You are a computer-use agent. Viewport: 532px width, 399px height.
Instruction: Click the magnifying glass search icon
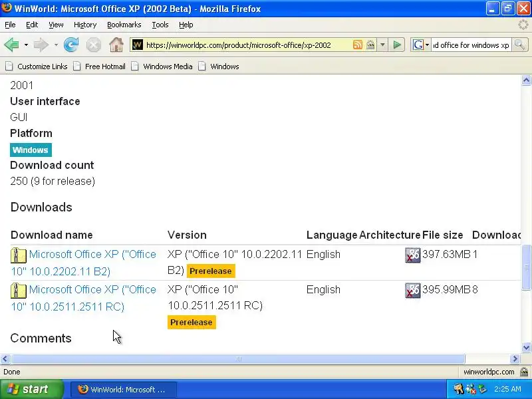coord(519,45)
